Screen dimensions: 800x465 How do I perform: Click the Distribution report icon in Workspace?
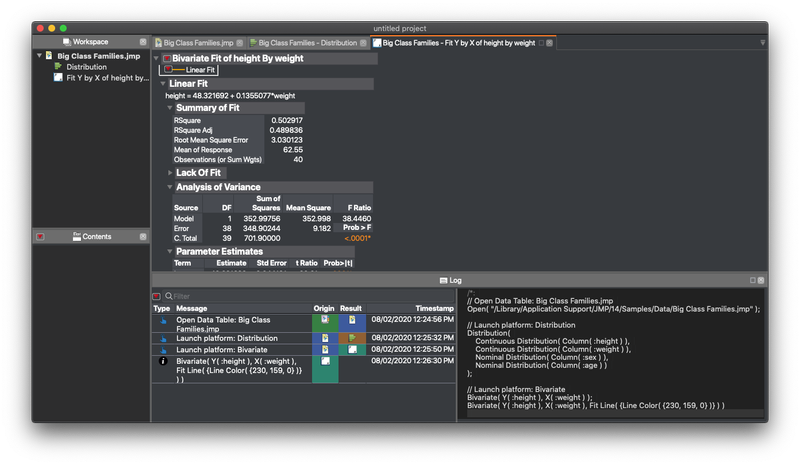tap(59, 67)
